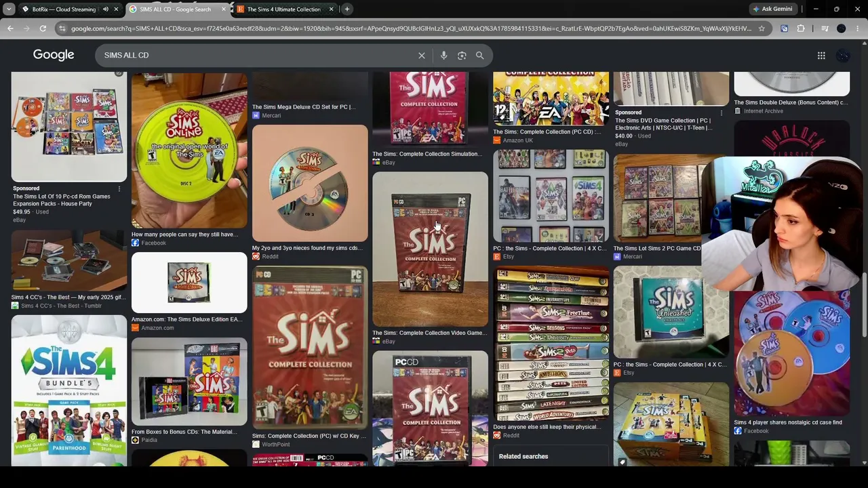
Task: Click the $49.95 Used price text
Action: (31, 212)
